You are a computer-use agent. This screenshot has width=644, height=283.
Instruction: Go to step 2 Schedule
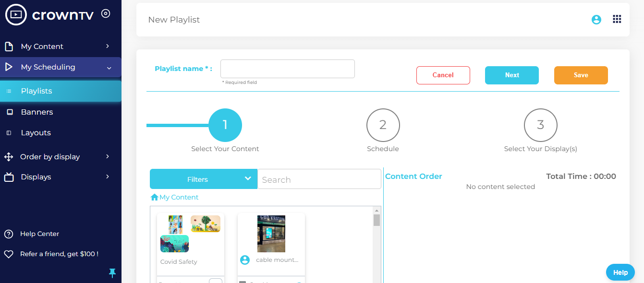pyautogui.click(x=383, y=125)
